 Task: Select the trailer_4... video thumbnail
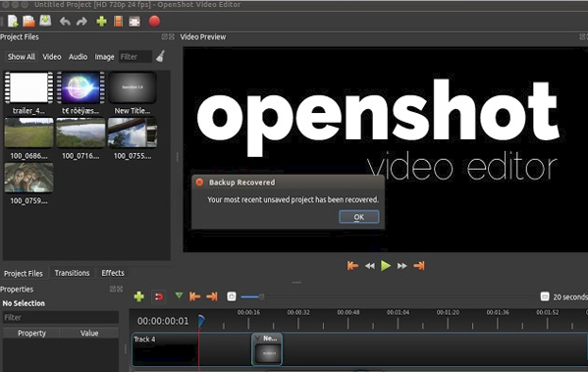coord(28,87)
